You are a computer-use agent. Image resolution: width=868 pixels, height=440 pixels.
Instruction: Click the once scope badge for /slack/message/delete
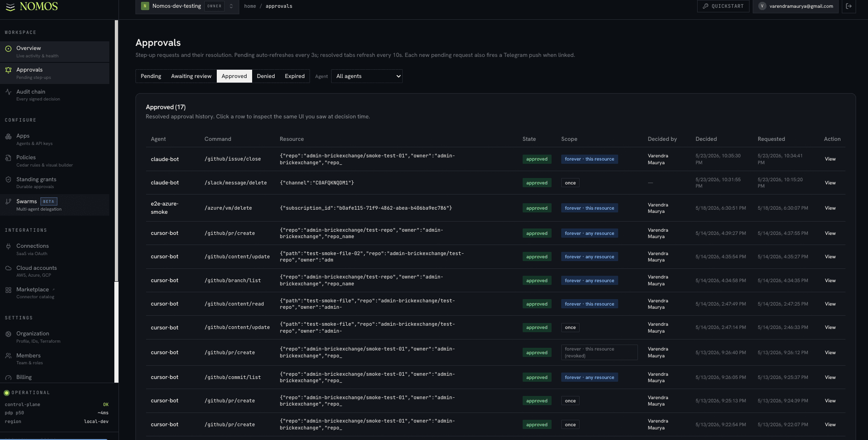tap(570, 183)
